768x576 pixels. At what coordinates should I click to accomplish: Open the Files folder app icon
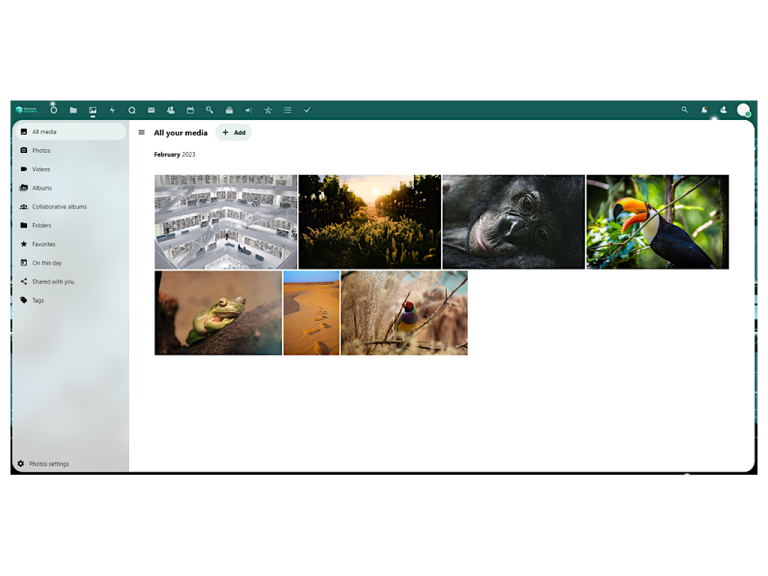click(x=73, y=110)
